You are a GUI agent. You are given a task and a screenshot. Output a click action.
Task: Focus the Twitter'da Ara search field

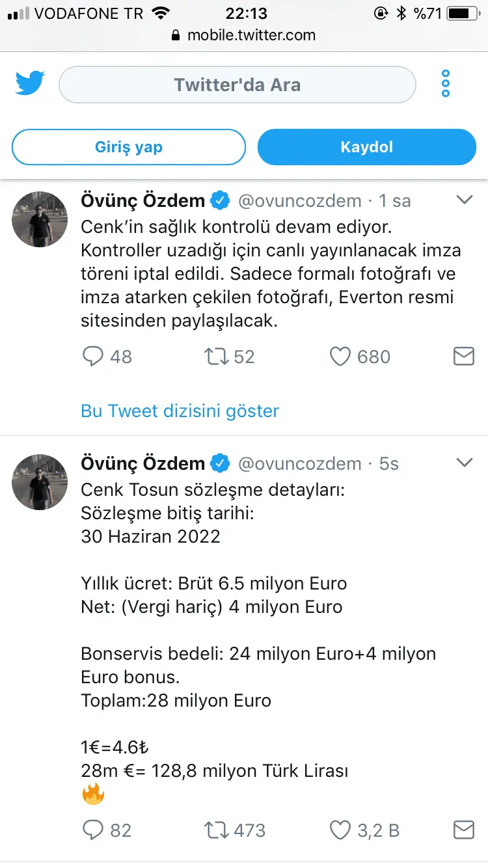(x=237, y=85)
